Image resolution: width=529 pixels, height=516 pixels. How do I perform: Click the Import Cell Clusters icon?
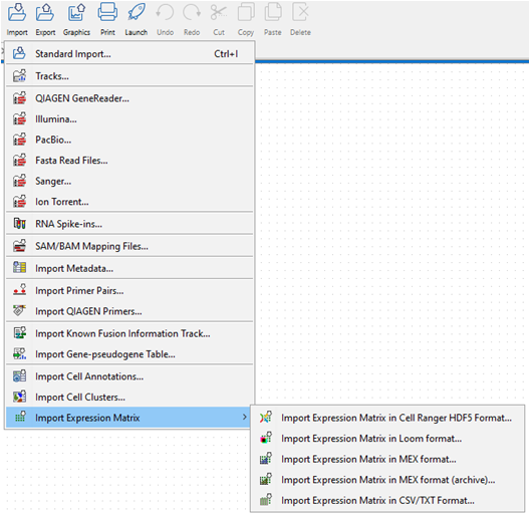click(19, 397)
